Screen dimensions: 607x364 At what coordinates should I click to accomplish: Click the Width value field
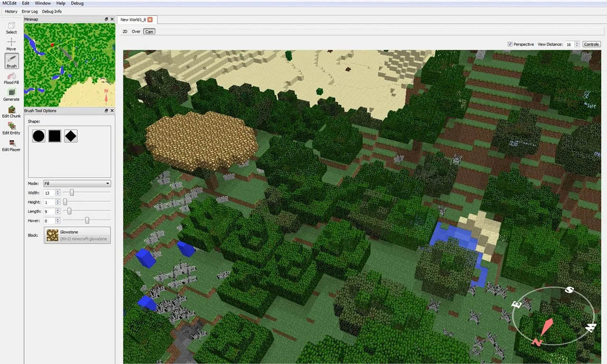coord(49,193)
